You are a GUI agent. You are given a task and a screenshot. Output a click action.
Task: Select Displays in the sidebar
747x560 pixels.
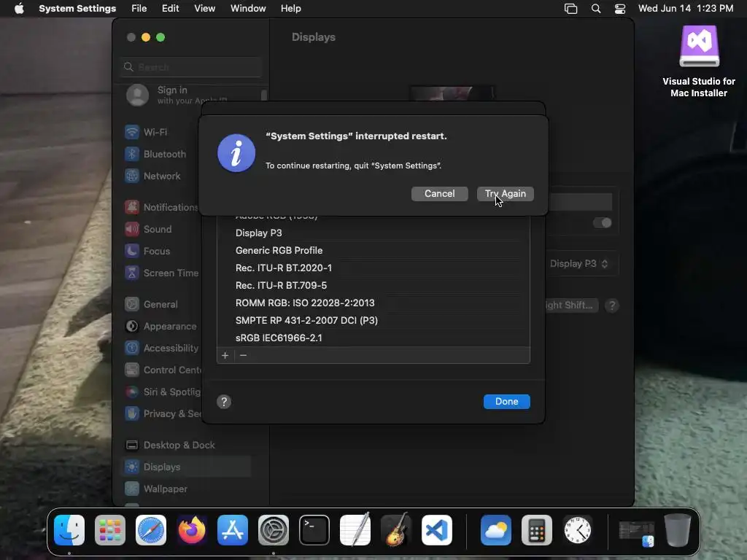point(186,467)
